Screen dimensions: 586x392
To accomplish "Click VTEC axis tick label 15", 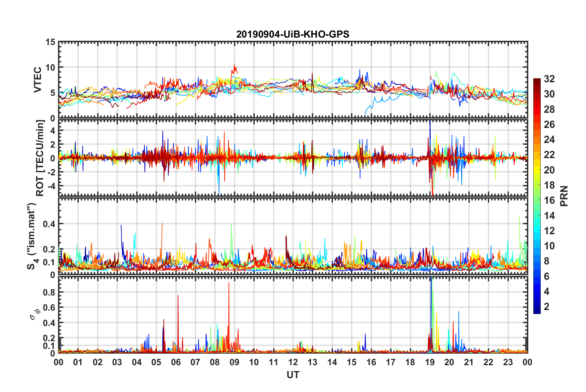I will coord(50,42).
